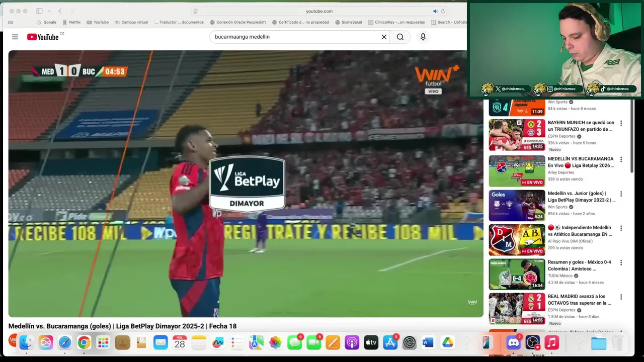Open ESPN Deportes channel under BAYERN MUNICH
Image resolution: width=644 pixels, height=362 pixels.
561,136
